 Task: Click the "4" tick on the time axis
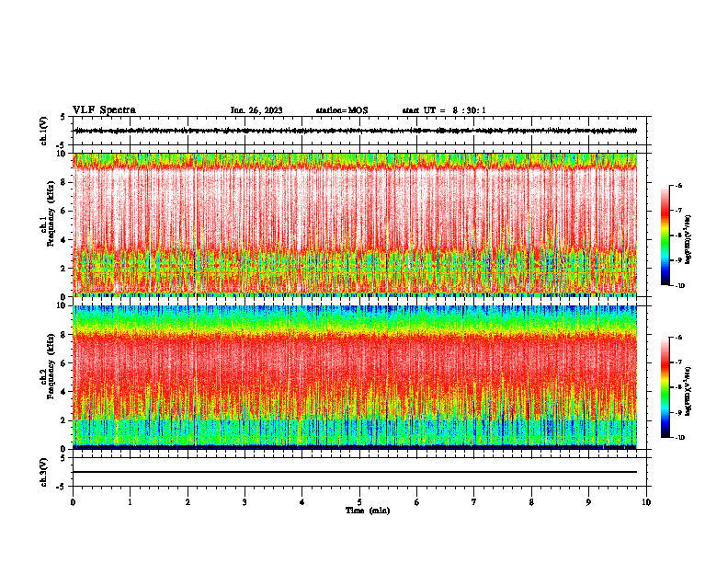[302, 502]
